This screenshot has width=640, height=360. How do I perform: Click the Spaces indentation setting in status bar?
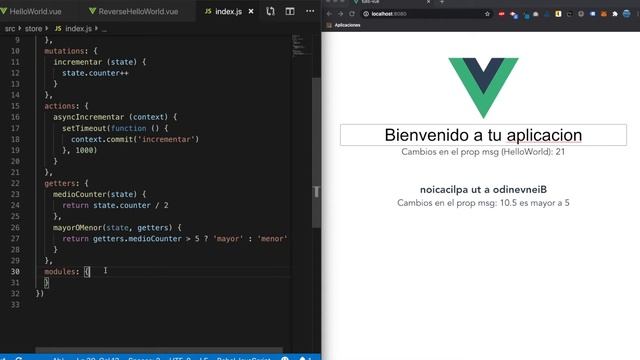(144, 358)
